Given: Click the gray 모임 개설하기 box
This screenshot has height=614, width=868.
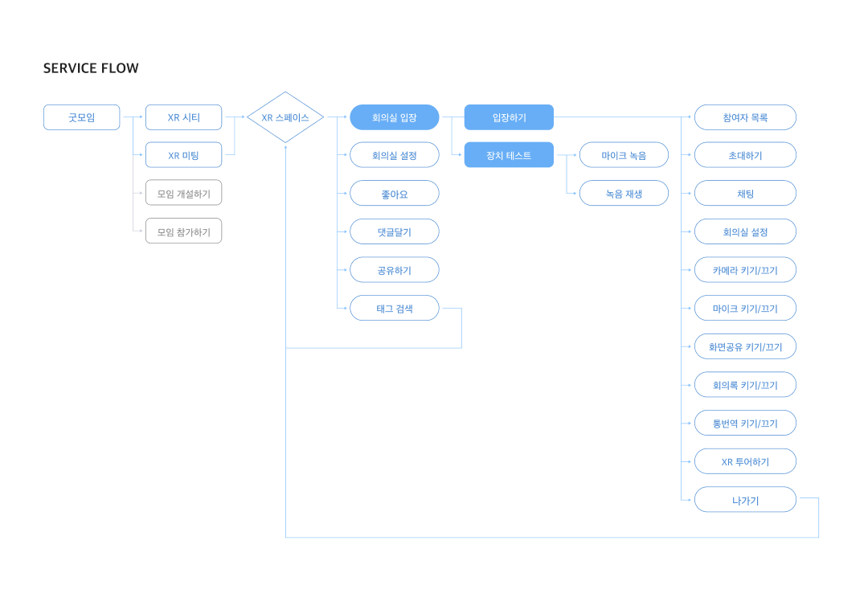Looking at the screenshot, I should (x=183, y=193).
